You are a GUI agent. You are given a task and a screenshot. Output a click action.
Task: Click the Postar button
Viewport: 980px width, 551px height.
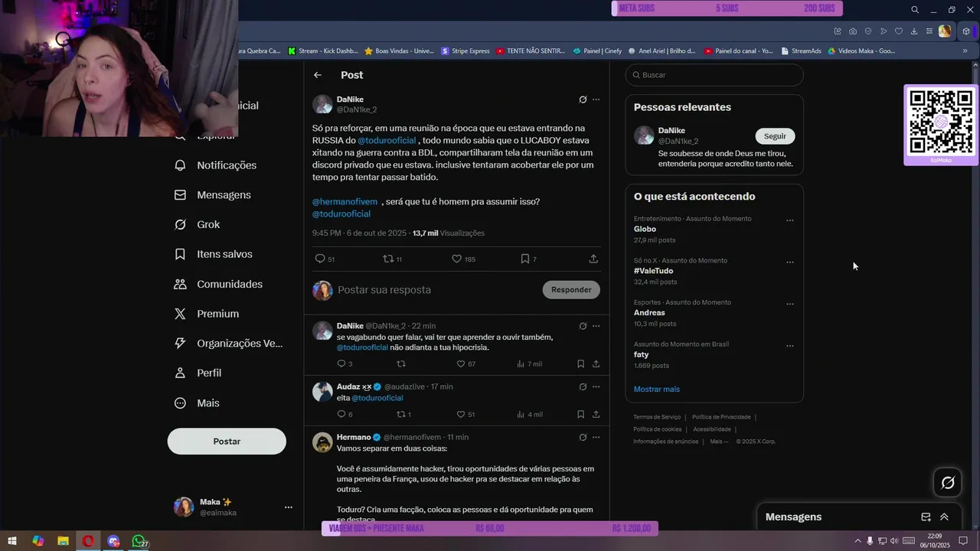click(227, 442)
